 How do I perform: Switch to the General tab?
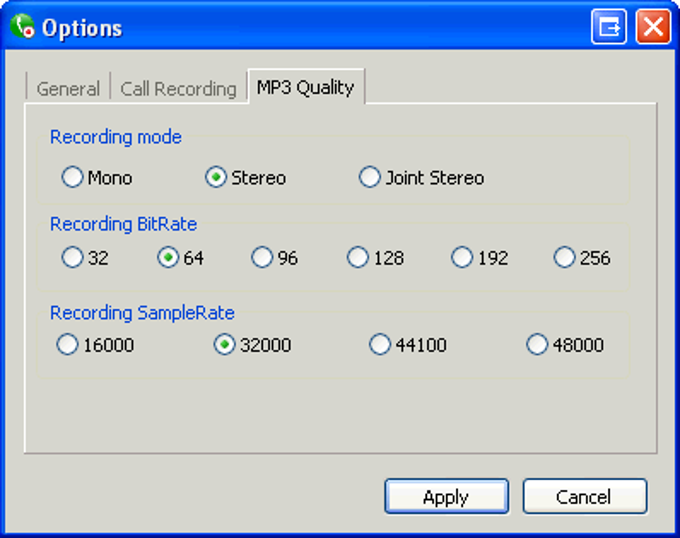coord(68,88)
